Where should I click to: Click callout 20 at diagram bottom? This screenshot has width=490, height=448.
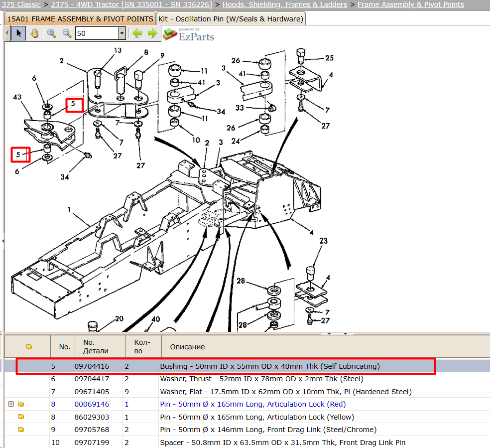pos(119,318)
